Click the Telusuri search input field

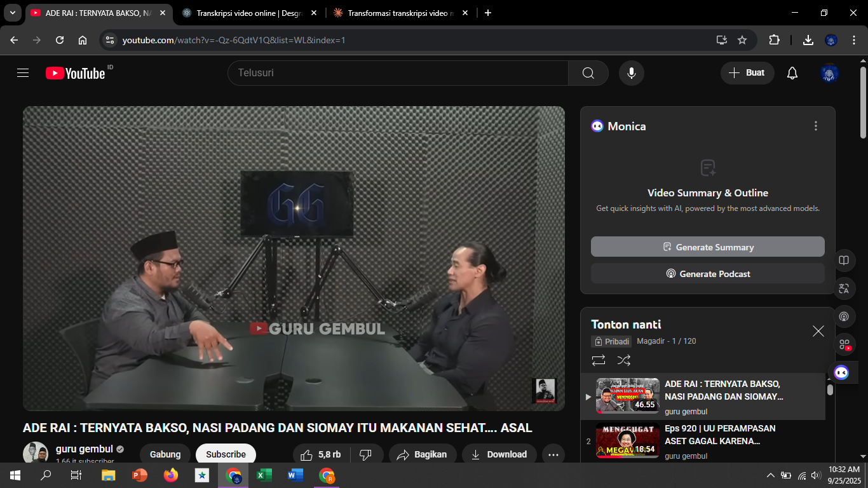[x=397, y=73]
